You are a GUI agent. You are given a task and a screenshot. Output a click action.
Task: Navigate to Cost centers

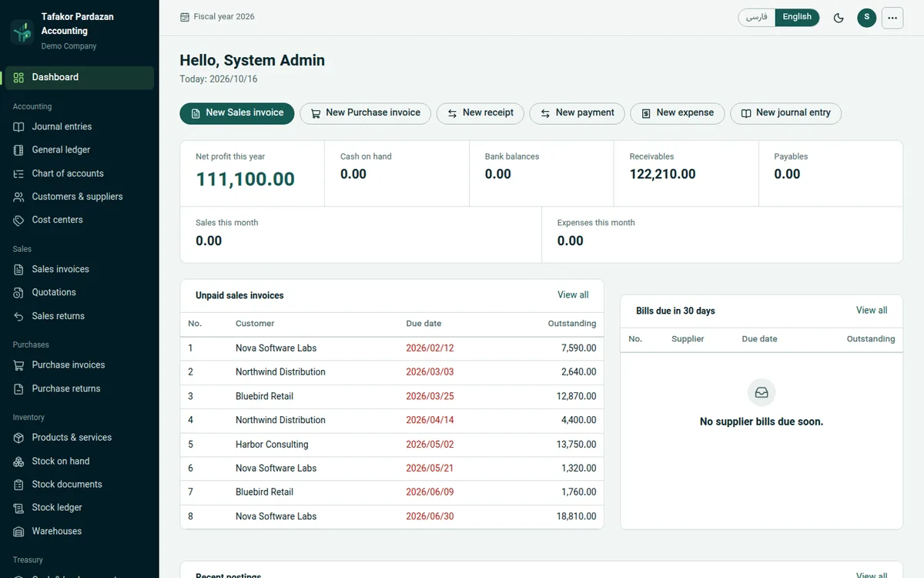tap(79, 220)
